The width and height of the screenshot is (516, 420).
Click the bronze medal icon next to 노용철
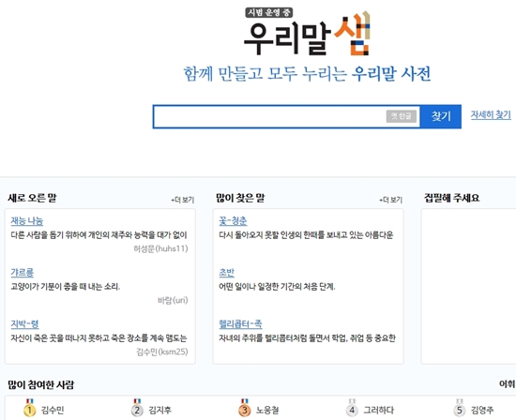[x=245, y=408]
